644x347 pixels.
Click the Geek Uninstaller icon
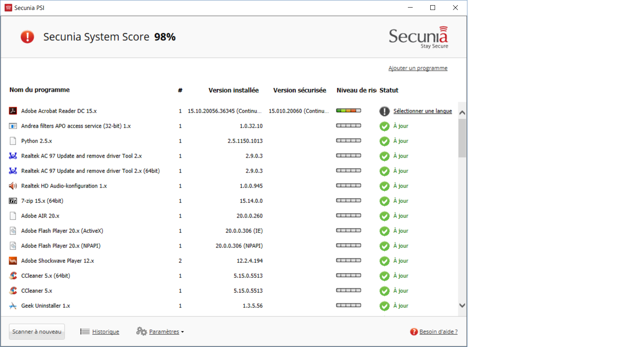pos(13,306)
